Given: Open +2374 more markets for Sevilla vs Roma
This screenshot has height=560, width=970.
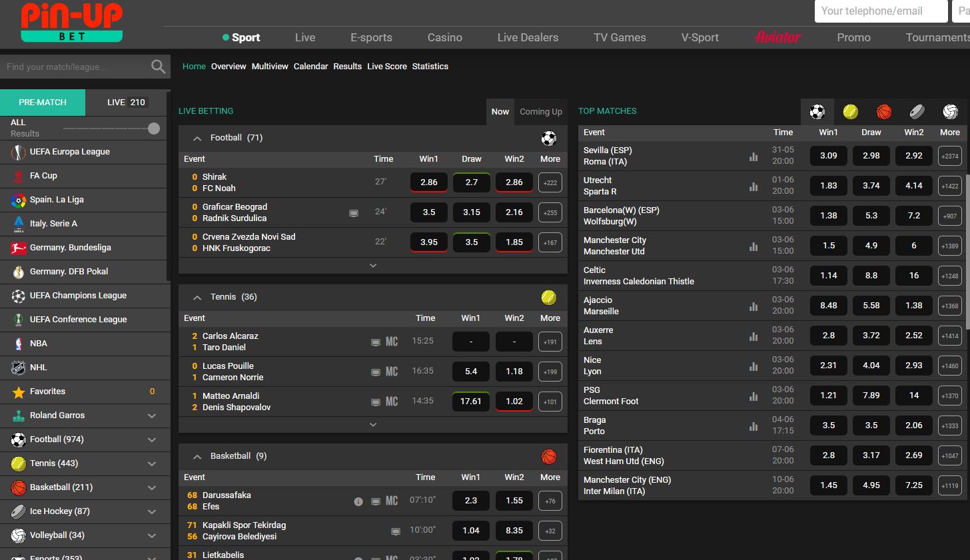Looking at the screenshot, I should click(x=950, y=156).
